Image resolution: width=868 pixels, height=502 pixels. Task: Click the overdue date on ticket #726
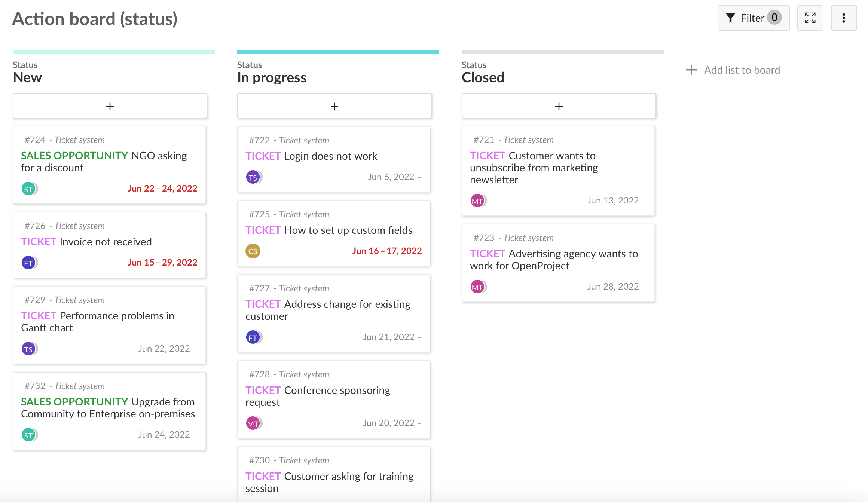coord(162,262)
